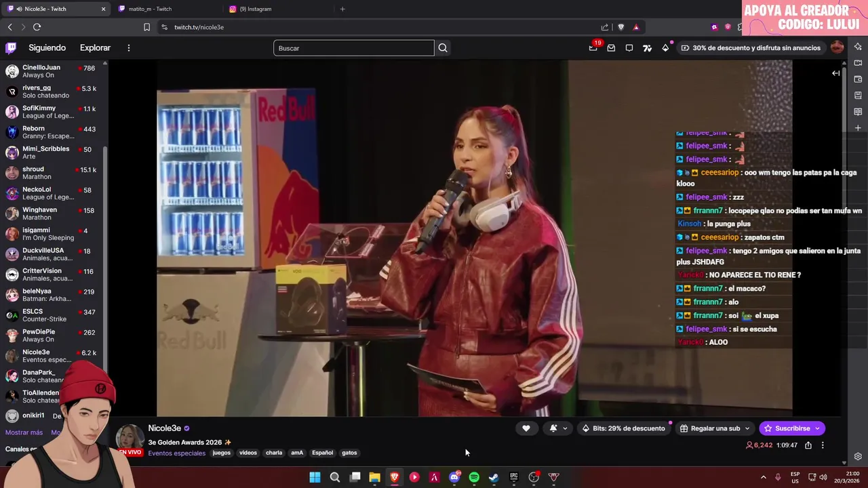
Task: Bookmark this page with the bookmark icon
Action: point(146,27)
